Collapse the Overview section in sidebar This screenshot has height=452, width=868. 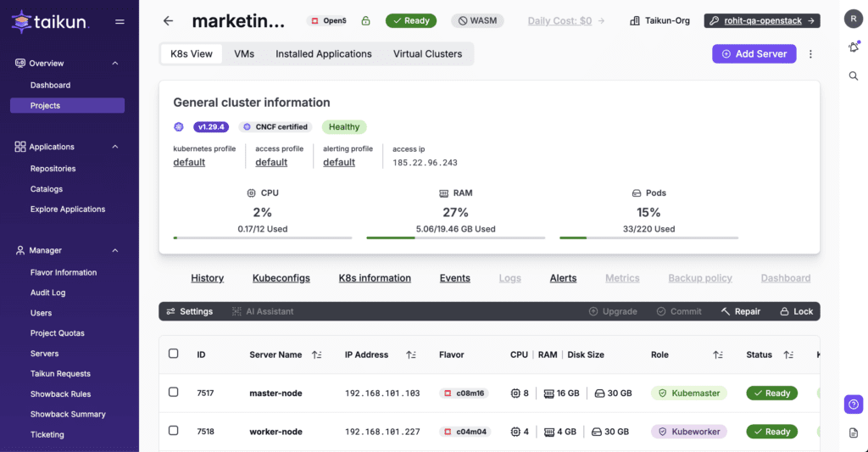115,64
